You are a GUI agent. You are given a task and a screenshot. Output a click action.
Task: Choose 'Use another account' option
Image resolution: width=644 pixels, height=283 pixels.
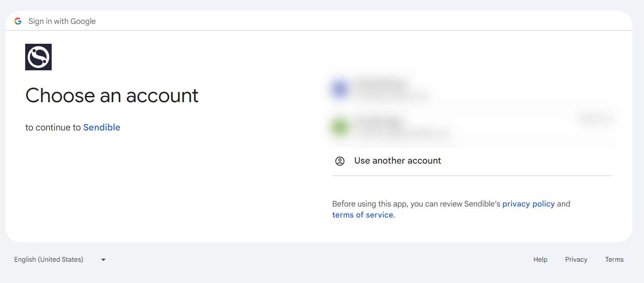click(x=398, y=161)
